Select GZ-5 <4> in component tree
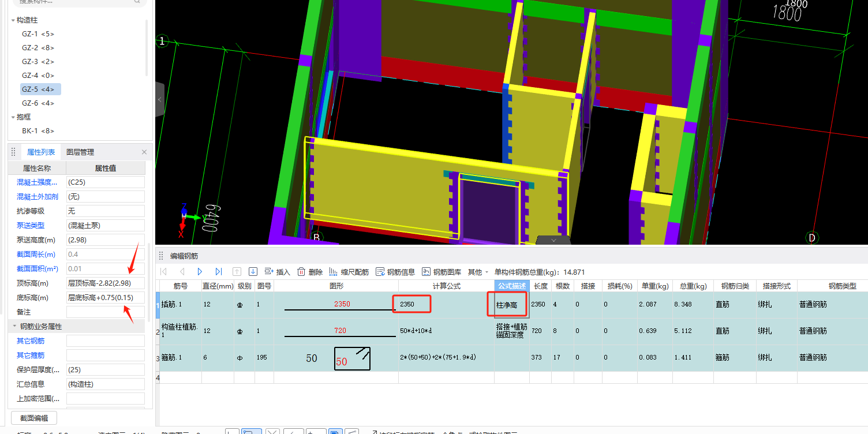The height and width of the screenshot is (434, 868). click(40, 89)
